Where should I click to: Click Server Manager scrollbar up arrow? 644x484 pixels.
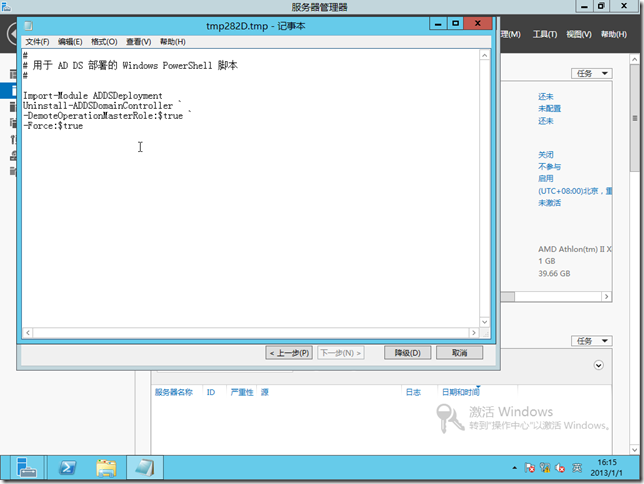[635, 60]
